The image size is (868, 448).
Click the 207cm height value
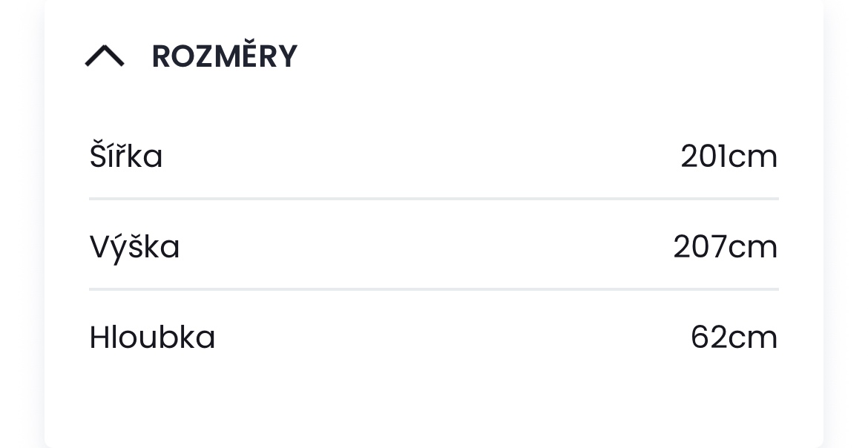pos(725,246)
